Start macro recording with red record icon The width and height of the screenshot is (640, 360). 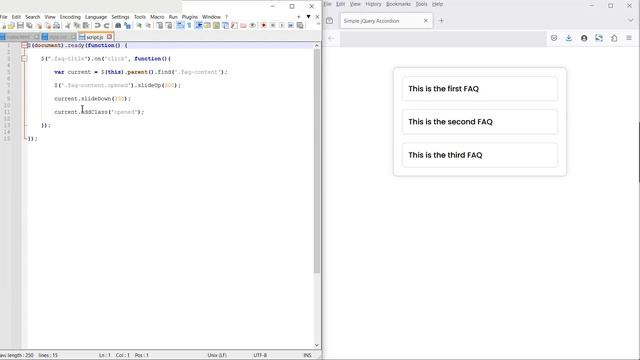264,25
